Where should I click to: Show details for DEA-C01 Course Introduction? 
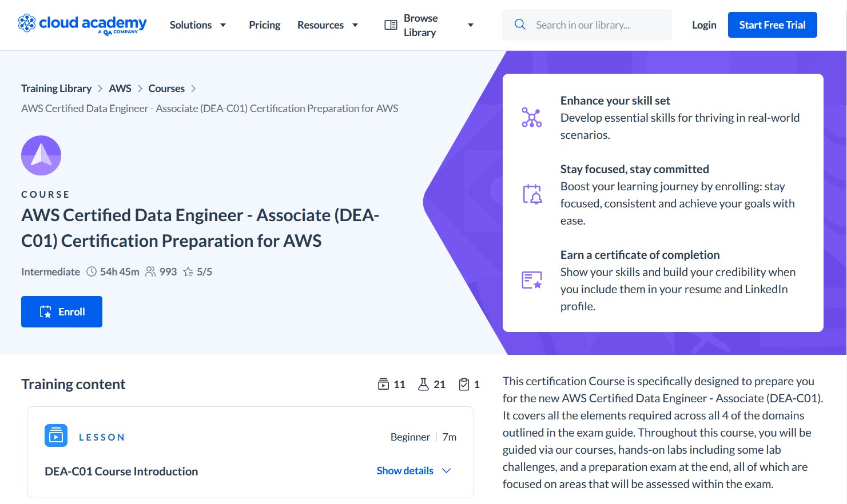(405, 470)
